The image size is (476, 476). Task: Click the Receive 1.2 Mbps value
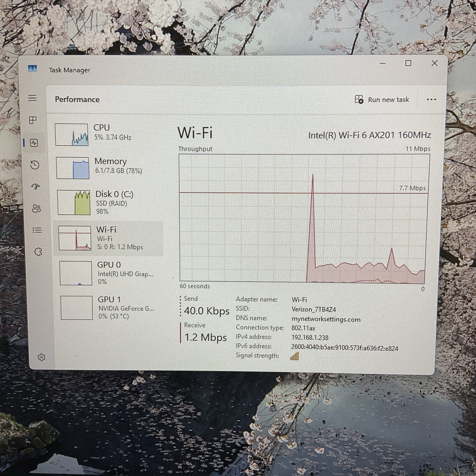click(205, 337)
